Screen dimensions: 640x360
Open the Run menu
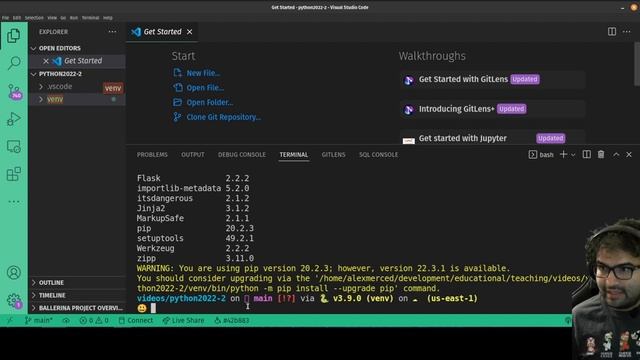(74, 18)
